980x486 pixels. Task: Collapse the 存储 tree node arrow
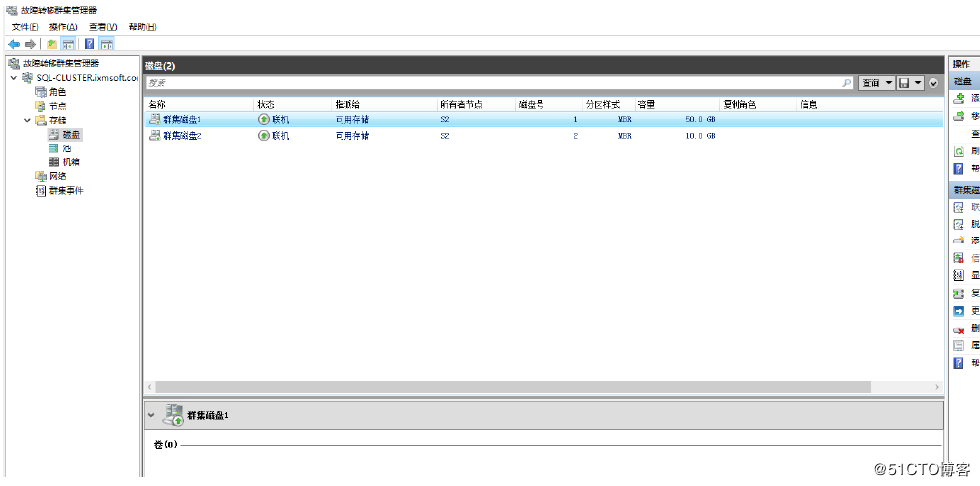pyautogui.click(x=27, y=120)
